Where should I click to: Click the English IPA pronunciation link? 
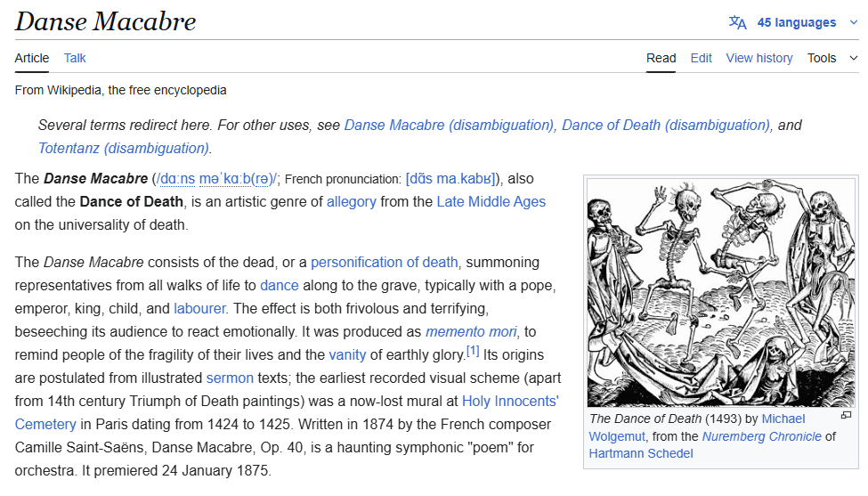tap(216, 179)
